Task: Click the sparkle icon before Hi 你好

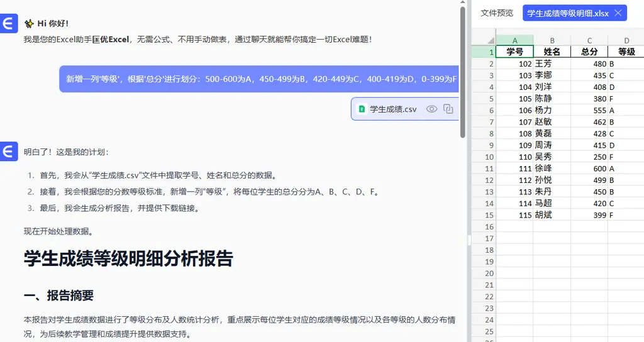Action: coord(29,23)
